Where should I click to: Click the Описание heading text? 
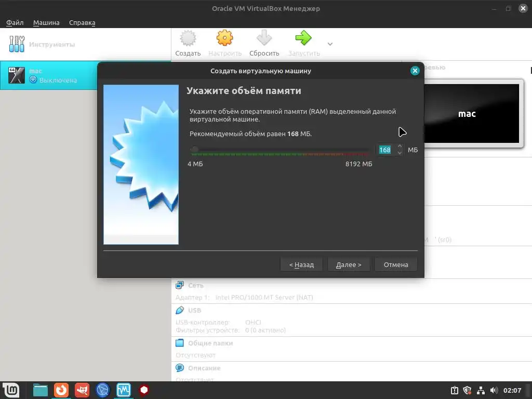point(204,368)
